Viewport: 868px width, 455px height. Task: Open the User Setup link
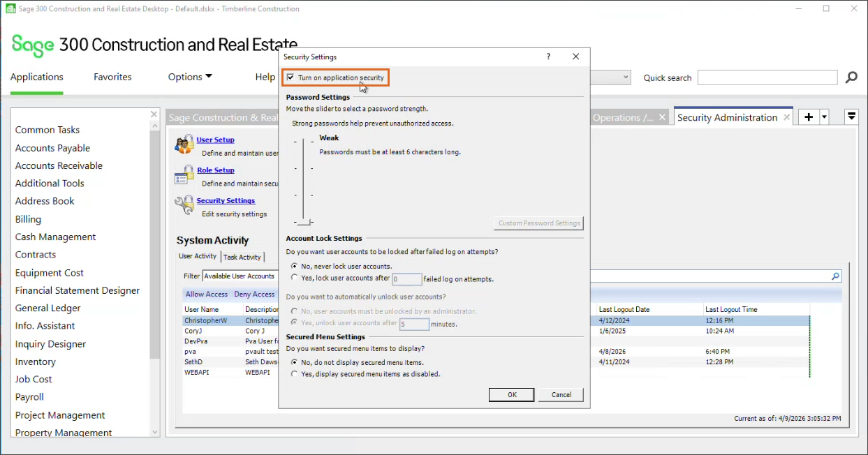tap(215, 140)
